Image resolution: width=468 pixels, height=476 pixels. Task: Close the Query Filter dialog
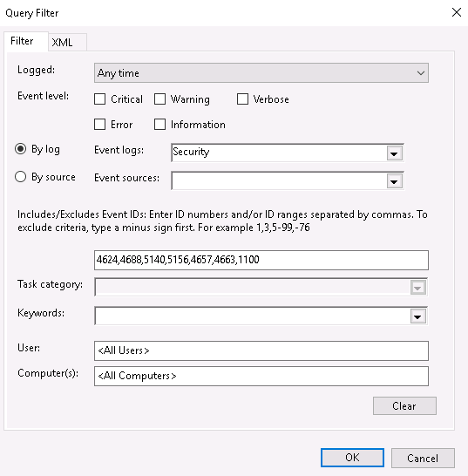457,12
